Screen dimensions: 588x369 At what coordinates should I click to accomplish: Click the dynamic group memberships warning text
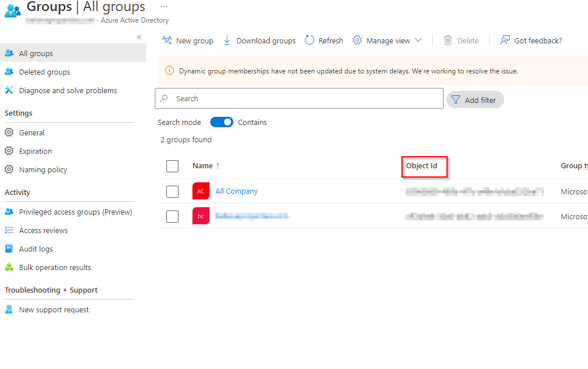click(x=348, y=71)
